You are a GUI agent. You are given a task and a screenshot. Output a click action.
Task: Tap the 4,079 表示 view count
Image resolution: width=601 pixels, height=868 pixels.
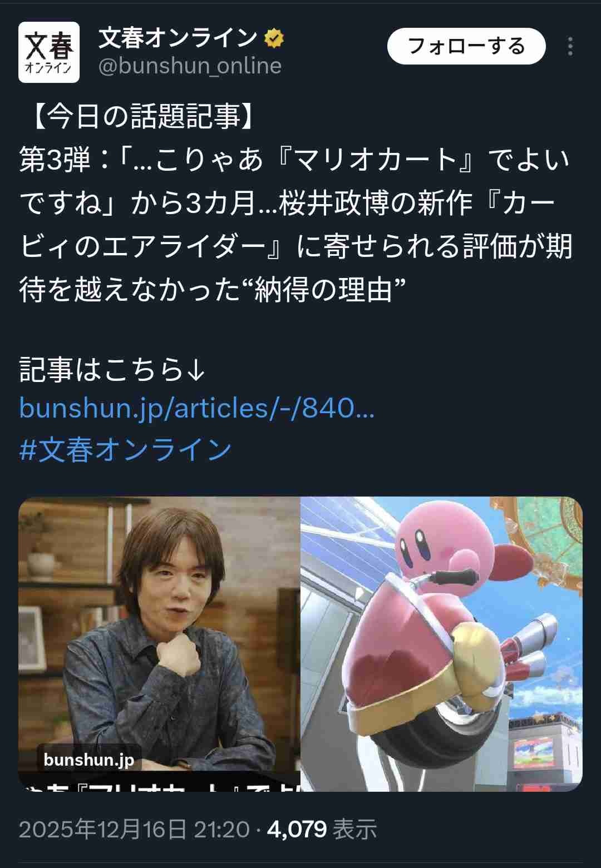pyautogui.click(x=322, y=829)
